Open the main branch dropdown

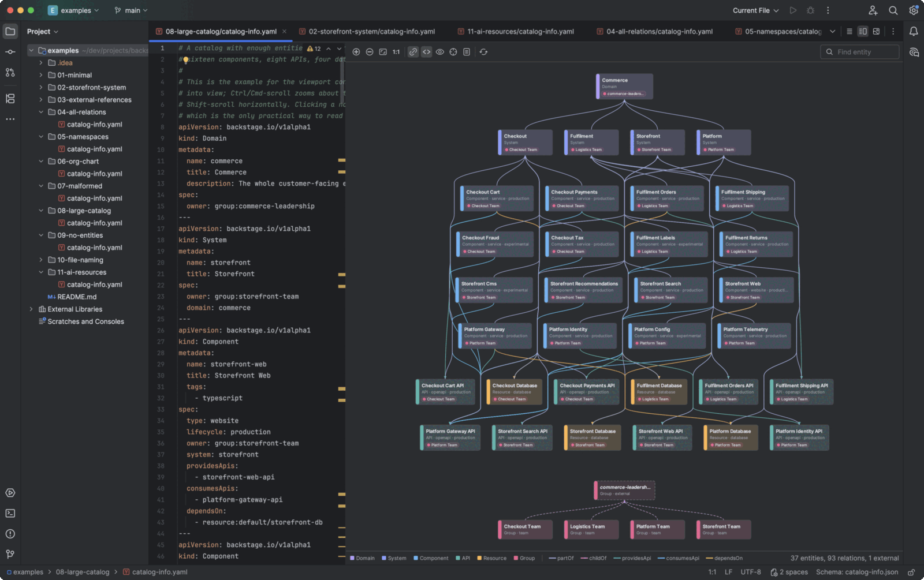point(131,10)
